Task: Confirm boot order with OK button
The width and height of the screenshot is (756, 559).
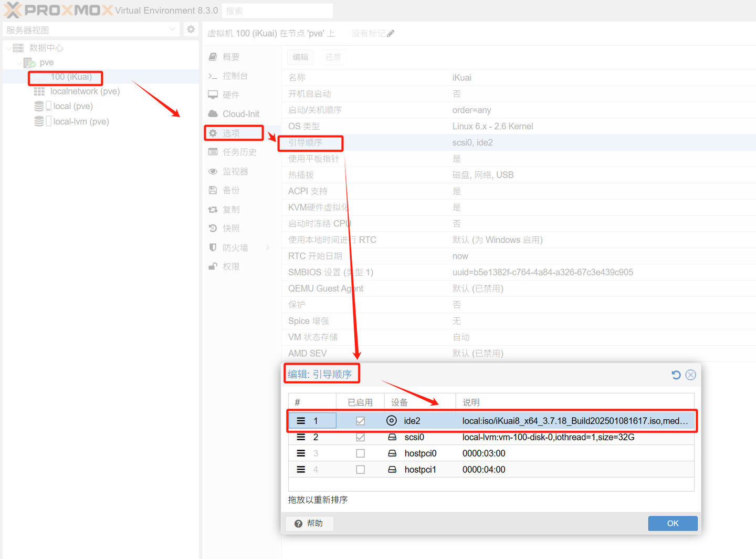Action: (x=673, y=523)
